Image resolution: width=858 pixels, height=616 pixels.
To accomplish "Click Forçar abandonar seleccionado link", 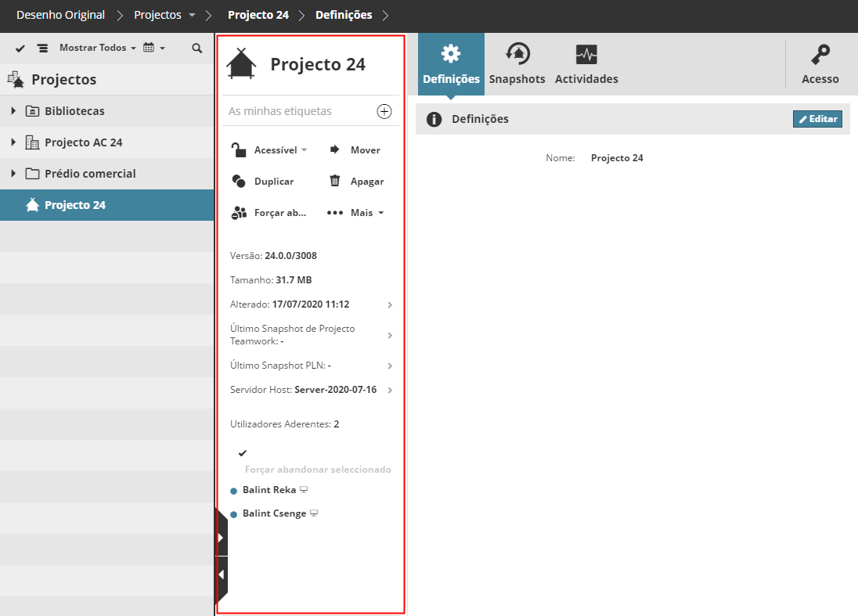I will [318, 470].
